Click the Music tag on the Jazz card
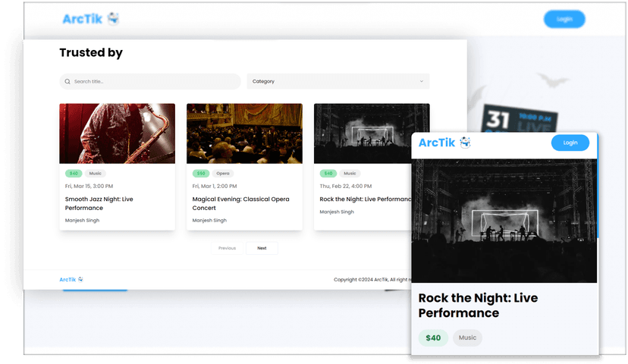The width and height of the screenshot is (628, 364). point(95,174)
